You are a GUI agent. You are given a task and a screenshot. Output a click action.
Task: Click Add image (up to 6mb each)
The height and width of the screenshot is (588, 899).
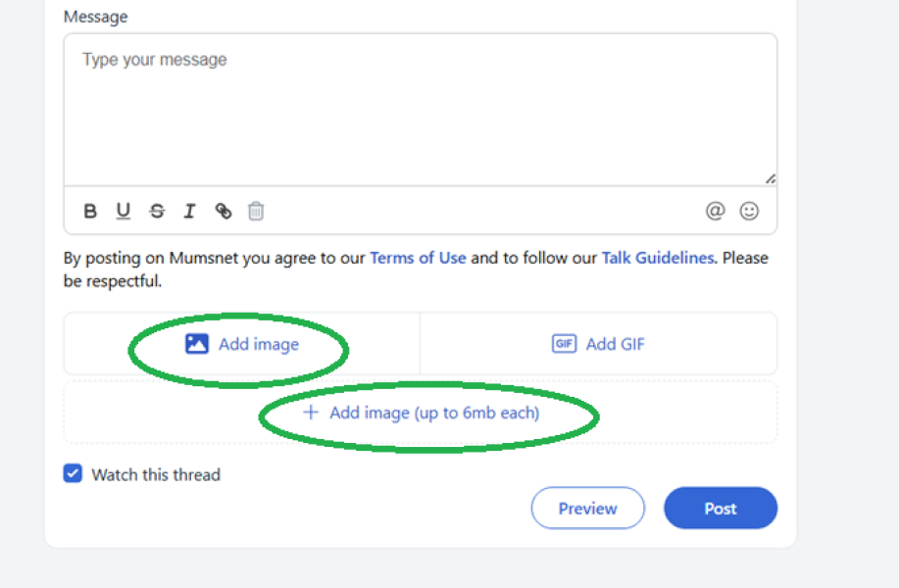point(421,413)
